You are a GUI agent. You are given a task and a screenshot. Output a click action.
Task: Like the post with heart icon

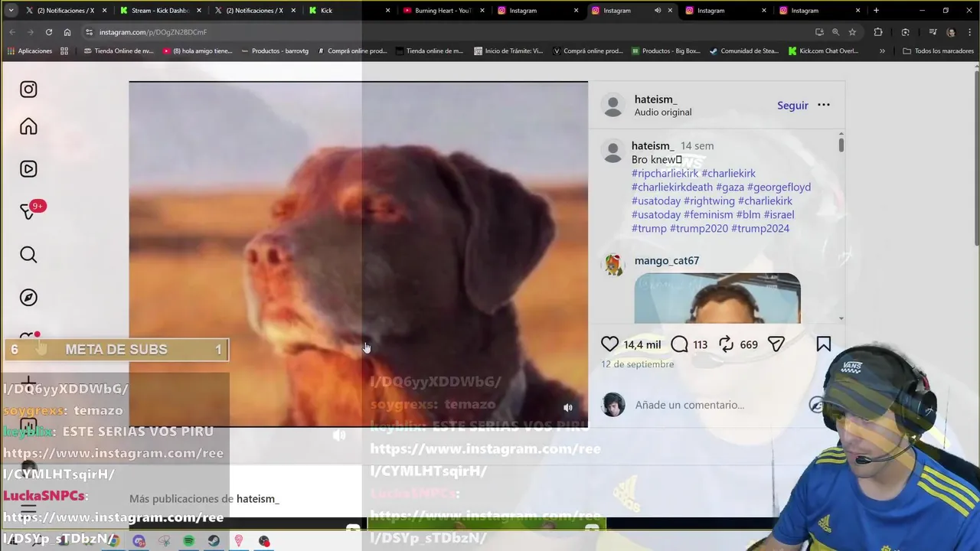(x=609, y=344)
